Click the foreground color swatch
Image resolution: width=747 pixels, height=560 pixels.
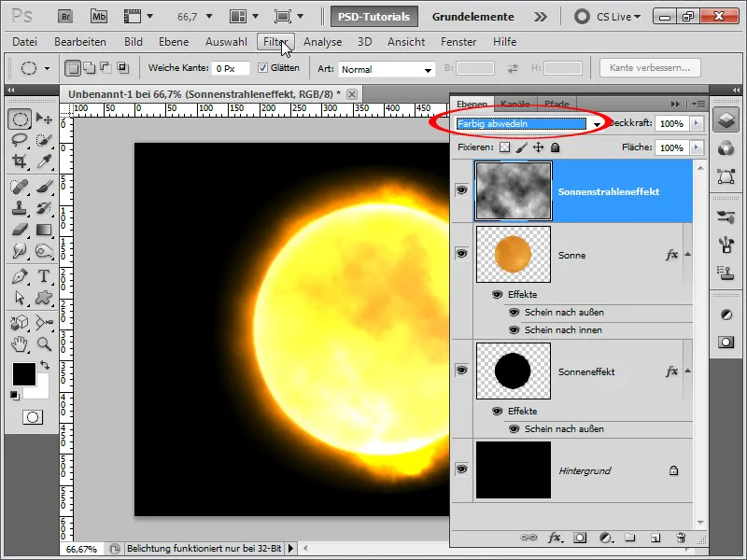click(24, 374)
